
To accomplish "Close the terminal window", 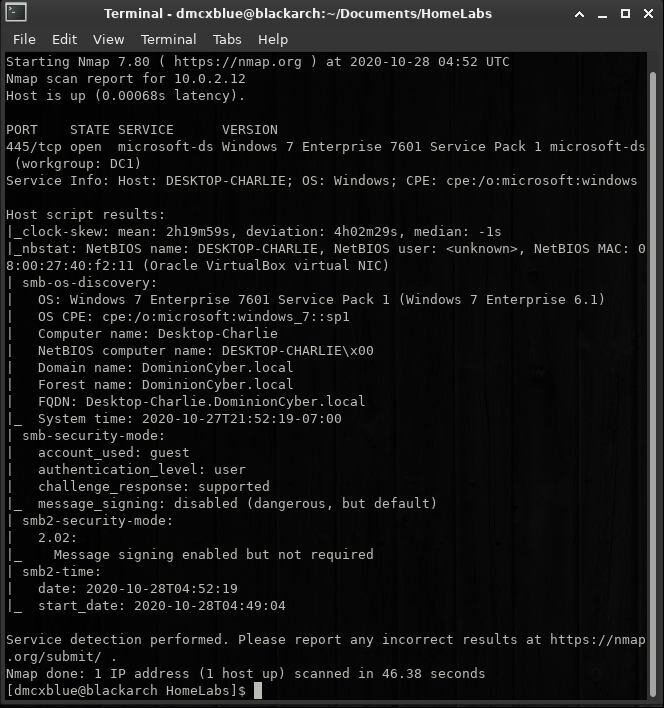I will coord(648,14).
